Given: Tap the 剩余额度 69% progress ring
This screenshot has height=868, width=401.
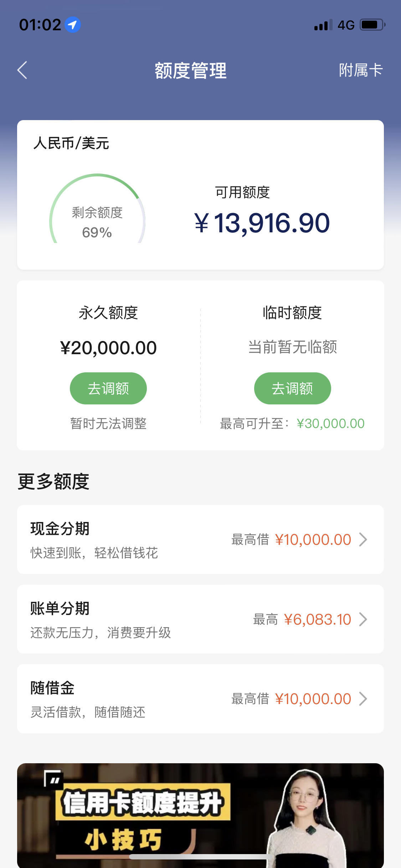Looking at the screenshot, I should pyautogui.click(x=97, y=209).
